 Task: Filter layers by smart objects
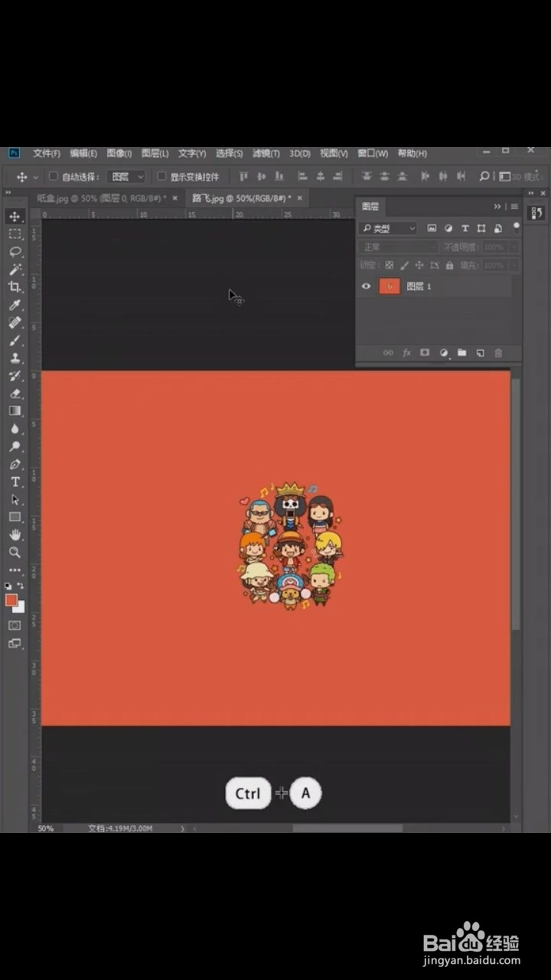pyautogui.click(x=498, y=228)
